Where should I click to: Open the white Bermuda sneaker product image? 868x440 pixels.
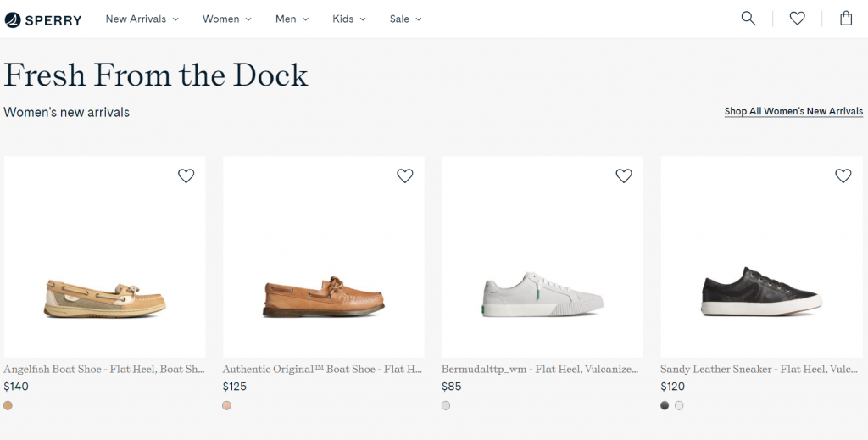click(x=542, y=257)
